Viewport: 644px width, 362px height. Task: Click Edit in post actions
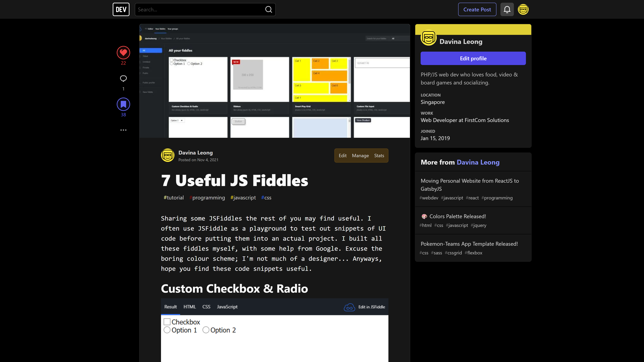tap(342, 155)
